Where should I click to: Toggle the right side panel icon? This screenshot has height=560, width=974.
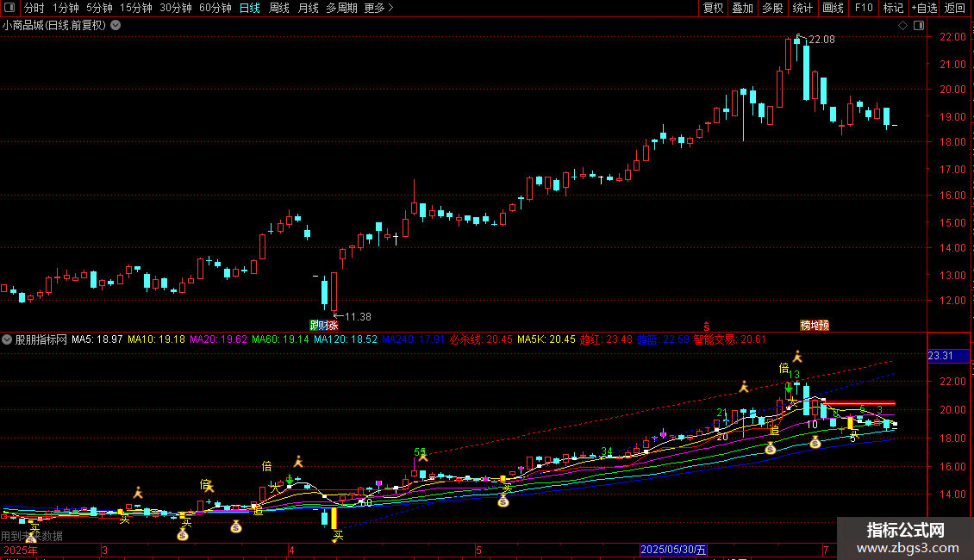[919, 26]
